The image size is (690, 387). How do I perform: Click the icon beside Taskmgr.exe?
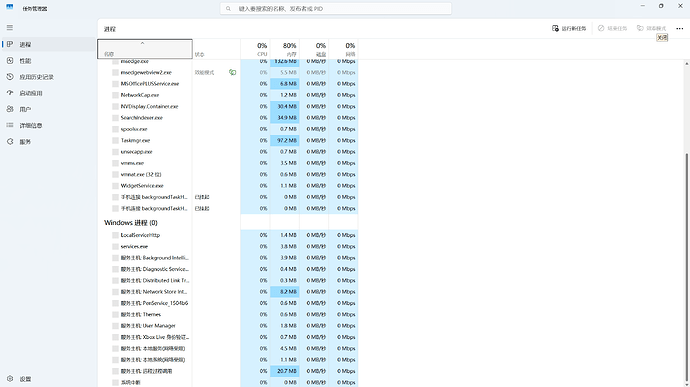115,140
